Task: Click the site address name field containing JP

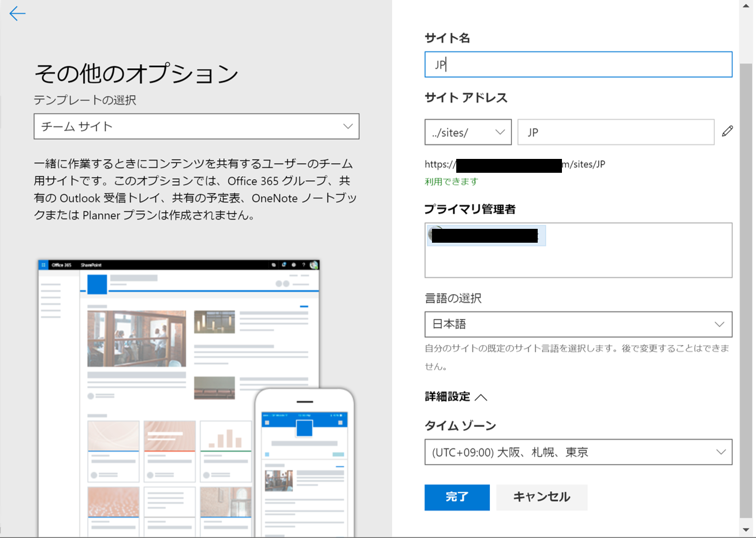Action: point(616,132)
